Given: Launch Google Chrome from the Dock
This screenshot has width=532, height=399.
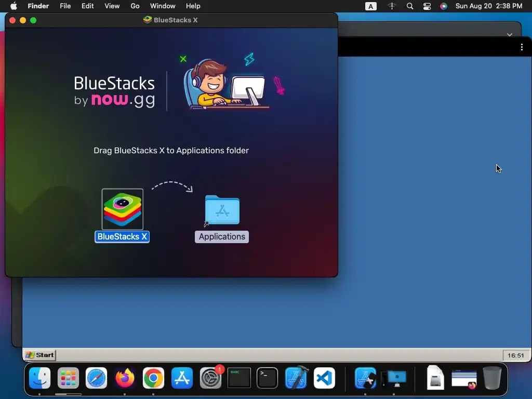Looking at the screenshot, I should (153, 378).
